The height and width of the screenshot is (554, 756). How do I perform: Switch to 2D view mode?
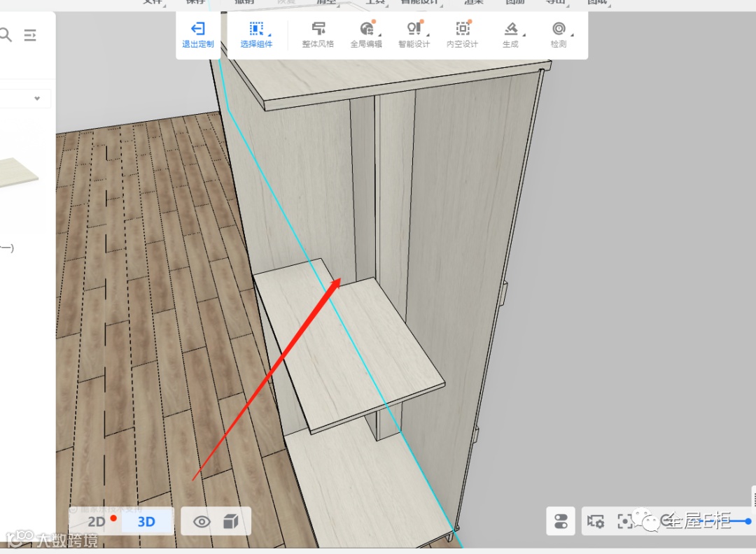point(97,522)
